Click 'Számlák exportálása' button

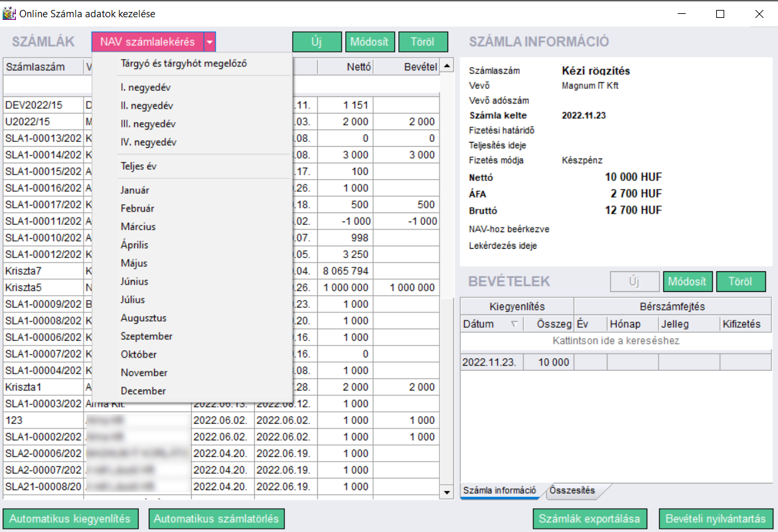[590, 519]
